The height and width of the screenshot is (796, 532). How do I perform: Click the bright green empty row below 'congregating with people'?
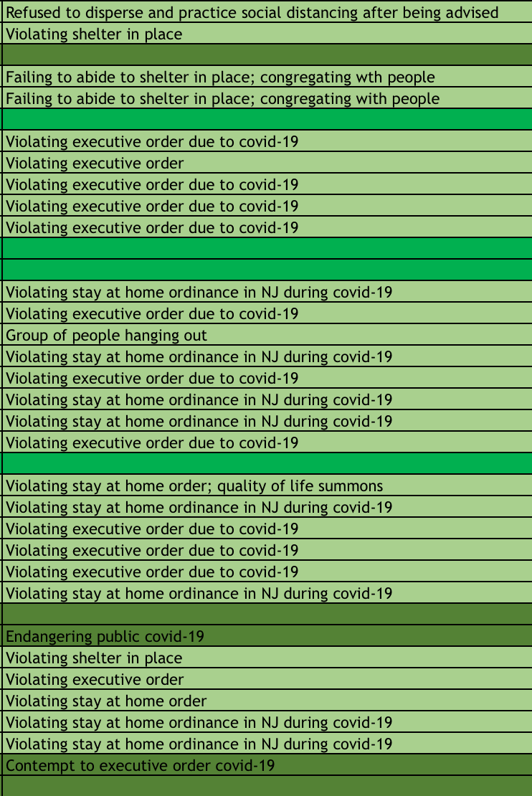point(267,119)
